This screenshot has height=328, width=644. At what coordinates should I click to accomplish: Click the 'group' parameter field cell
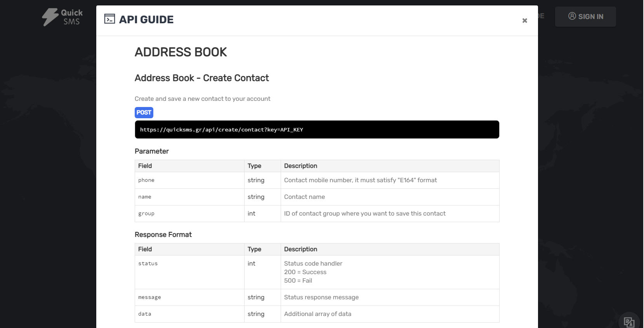(189, 214)
